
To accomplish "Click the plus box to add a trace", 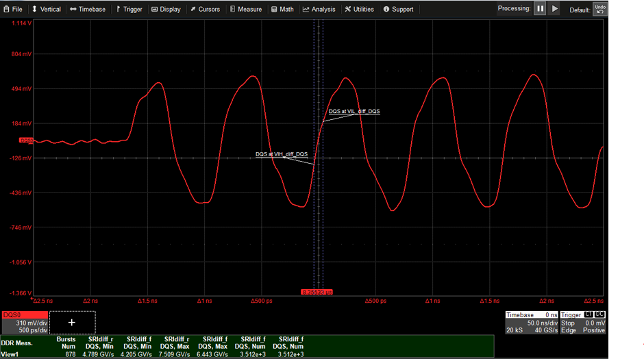I will (x=72, y=322).
